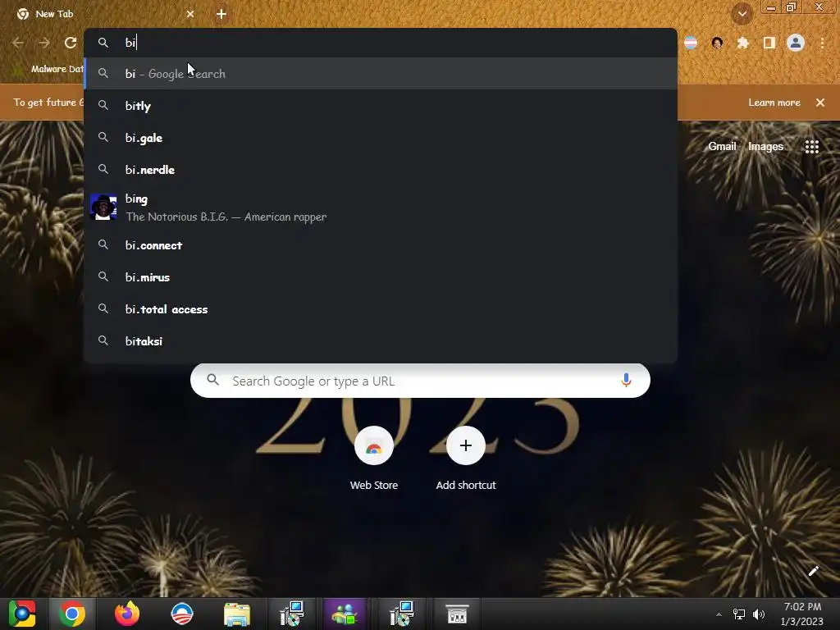The height and width of the screenshot is (630, 840).
Task: Open the store awning taskbar icon
Action: tap(457, 614)
